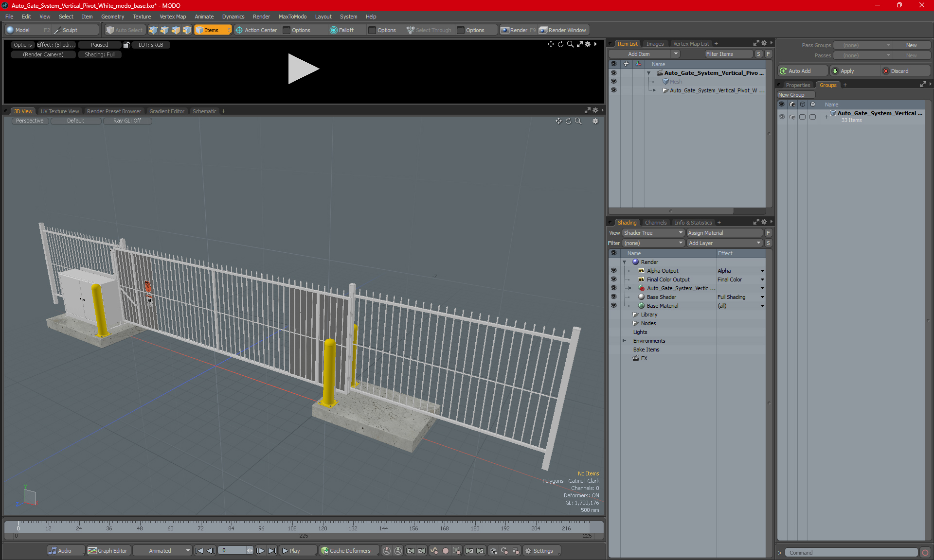Click 3D viewport zoom magnifier icon
The image size is (934, 560).
[578, 121]
